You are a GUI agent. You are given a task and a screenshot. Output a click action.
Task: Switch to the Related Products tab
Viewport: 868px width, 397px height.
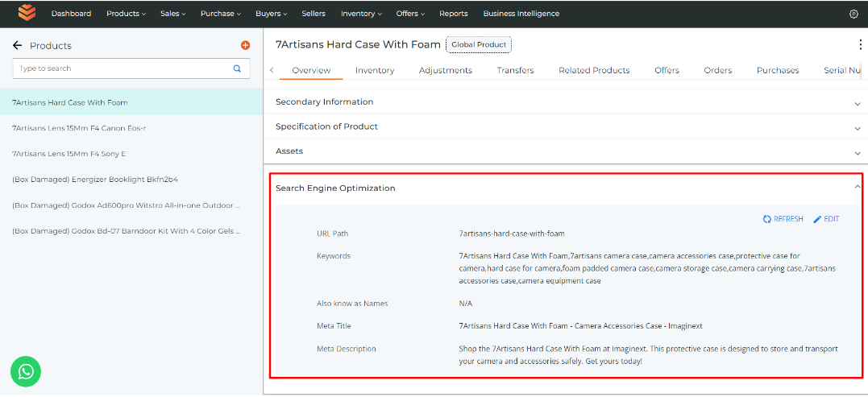point(594,70)
